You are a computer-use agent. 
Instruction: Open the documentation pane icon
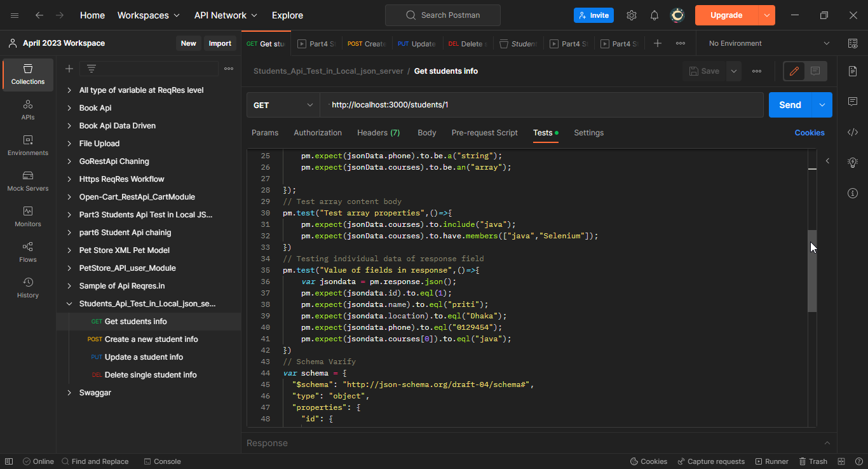pyautogui.click(x=853, y=71)
